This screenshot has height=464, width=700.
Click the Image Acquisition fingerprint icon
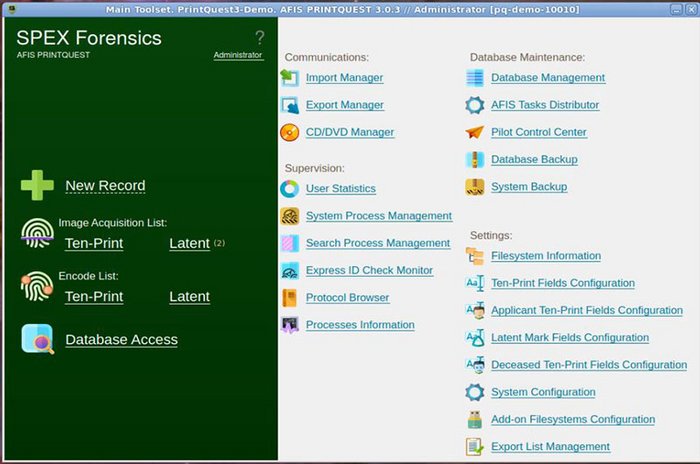pyautogui.click(x=37, y=233)
